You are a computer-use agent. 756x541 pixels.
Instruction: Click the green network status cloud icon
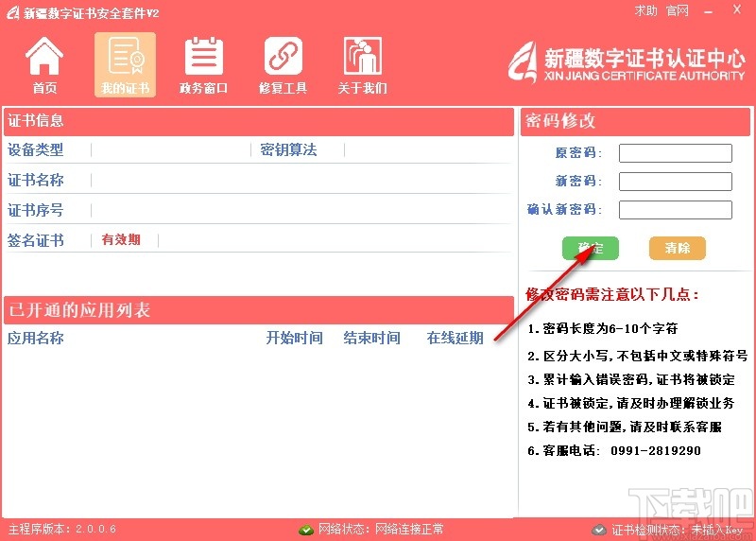point(305,530)
